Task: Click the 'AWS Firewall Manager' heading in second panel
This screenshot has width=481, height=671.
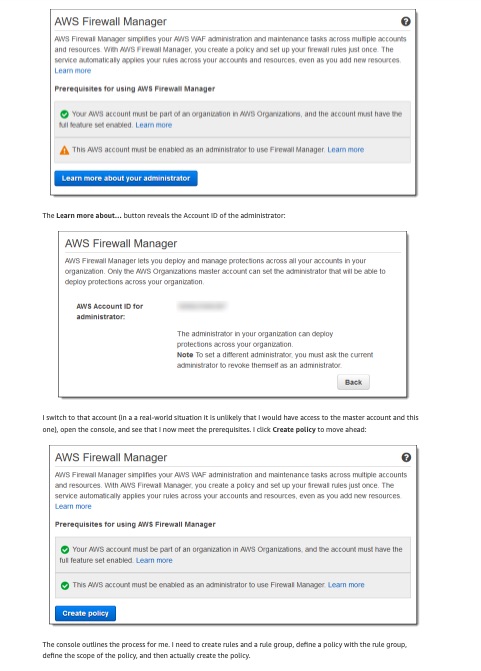Action: 121,243
